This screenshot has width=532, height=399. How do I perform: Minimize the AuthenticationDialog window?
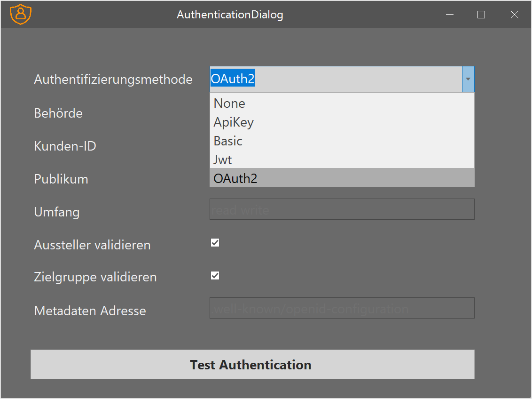coord(450,15)
